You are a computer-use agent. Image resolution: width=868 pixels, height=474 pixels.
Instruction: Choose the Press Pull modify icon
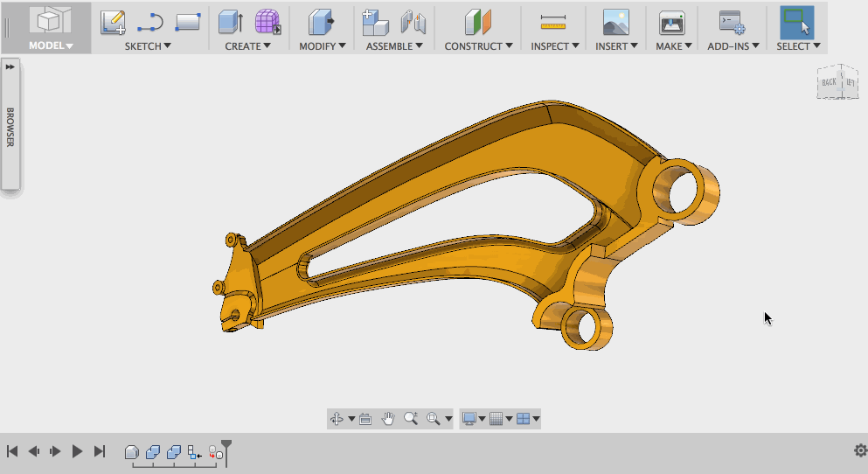pos(321,23)
